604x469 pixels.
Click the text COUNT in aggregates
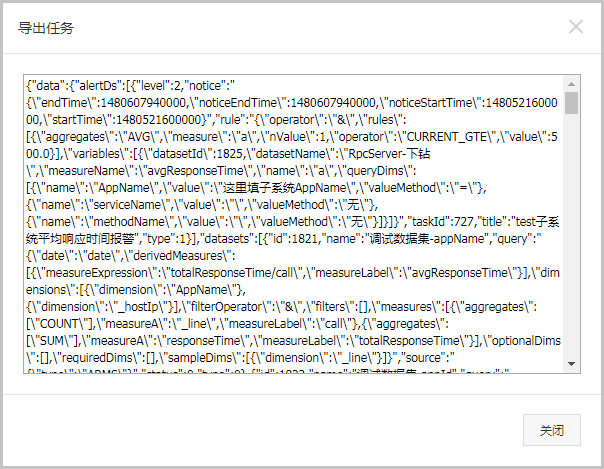click(x=60, y=324)
